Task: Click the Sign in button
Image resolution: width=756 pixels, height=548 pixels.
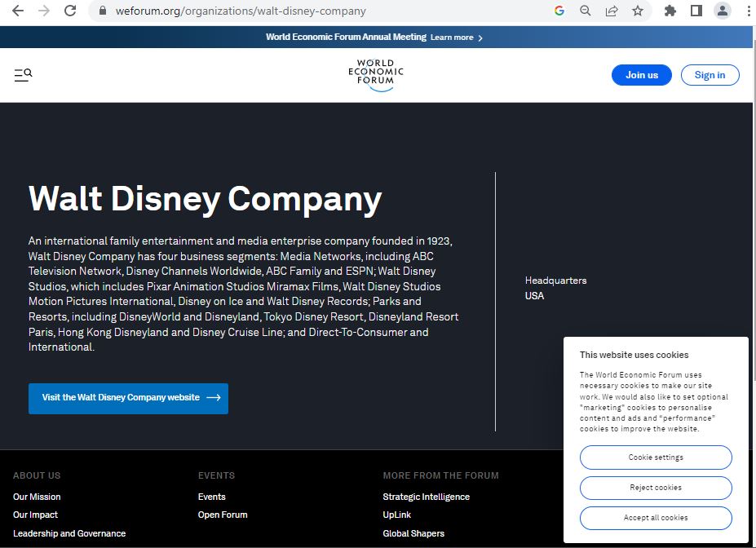Action: coord(710,75)
